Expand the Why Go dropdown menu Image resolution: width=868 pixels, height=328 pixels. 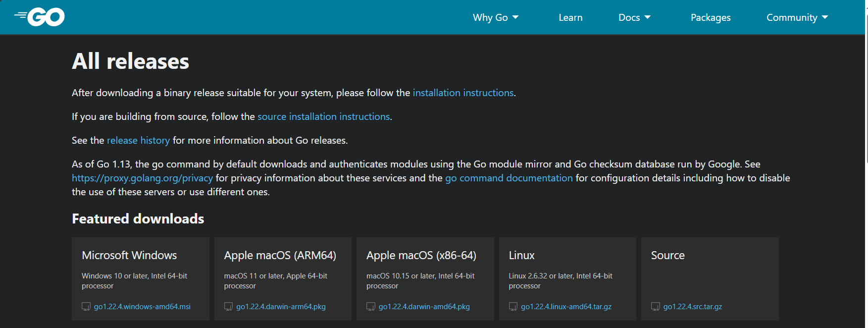496,17
